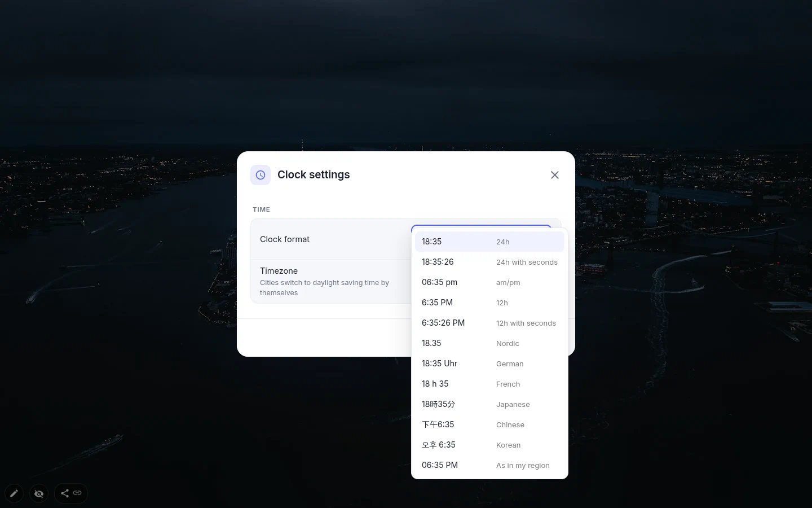This screenshot has width=812, height=508.
Task: Pick the Japanese time format
Action: point(489,404)
